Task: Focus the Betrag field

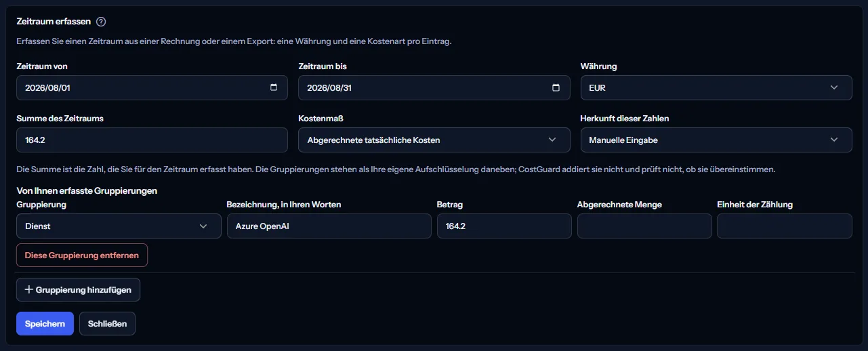Action: pos(504,226)
